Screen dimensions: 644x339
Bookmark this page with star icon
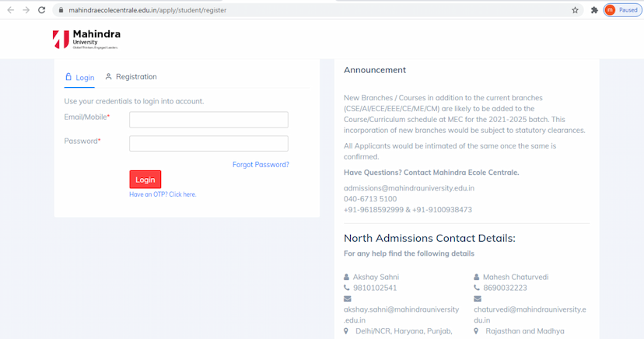[x=575, y=10]
